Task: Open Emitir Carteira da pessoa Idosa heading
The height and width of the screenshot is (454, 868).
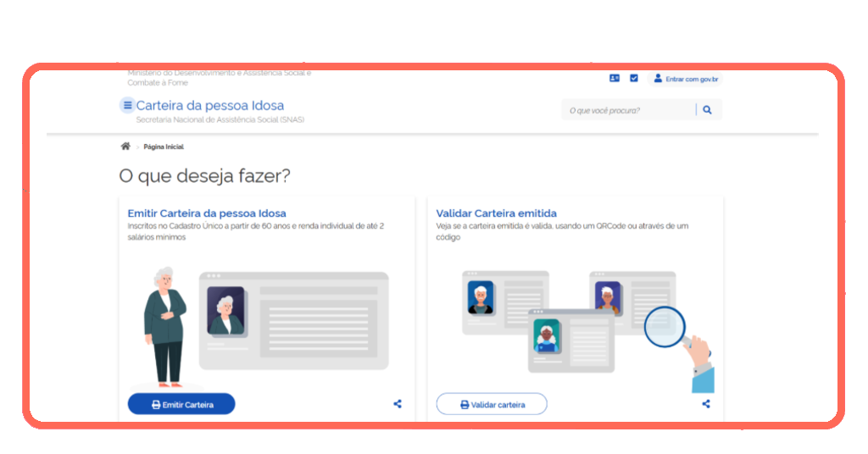Action: [207, 213]
